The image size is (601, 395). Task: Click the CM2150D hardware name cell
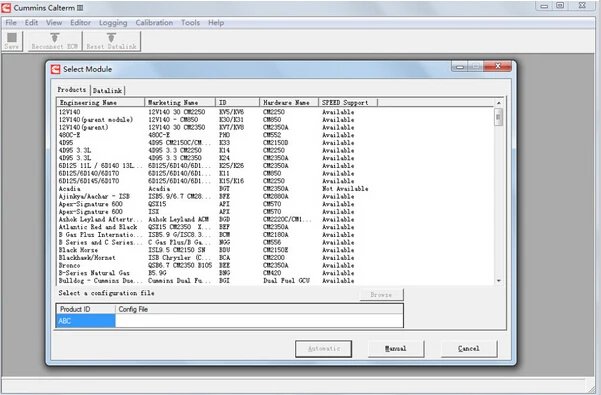pos(275,143)
